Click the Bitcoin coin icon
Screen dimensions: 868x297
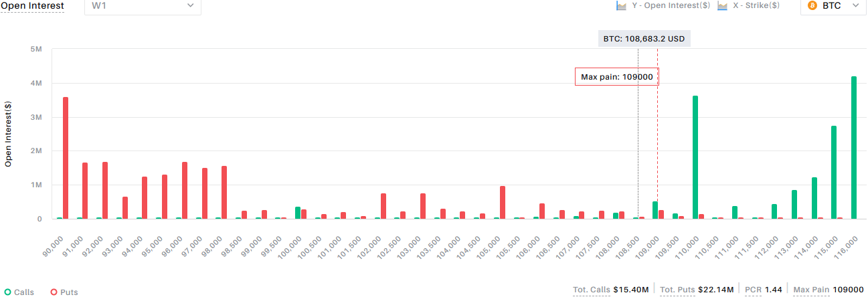(x=812, y=5)
